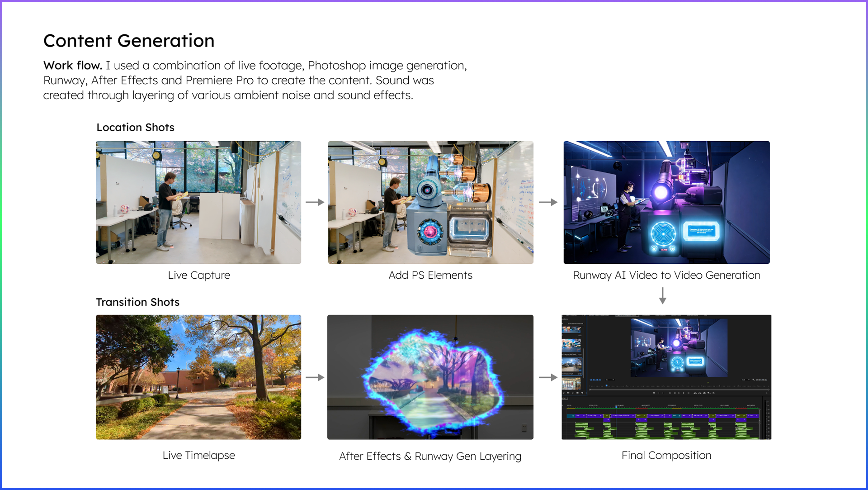
Task: Click the 'Live Capture' caption
Action: pyautogui.click(x=199, y=275)
